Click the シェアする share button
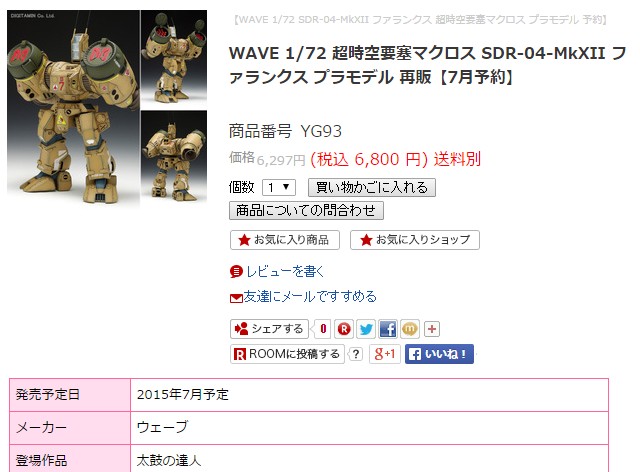 269,329
